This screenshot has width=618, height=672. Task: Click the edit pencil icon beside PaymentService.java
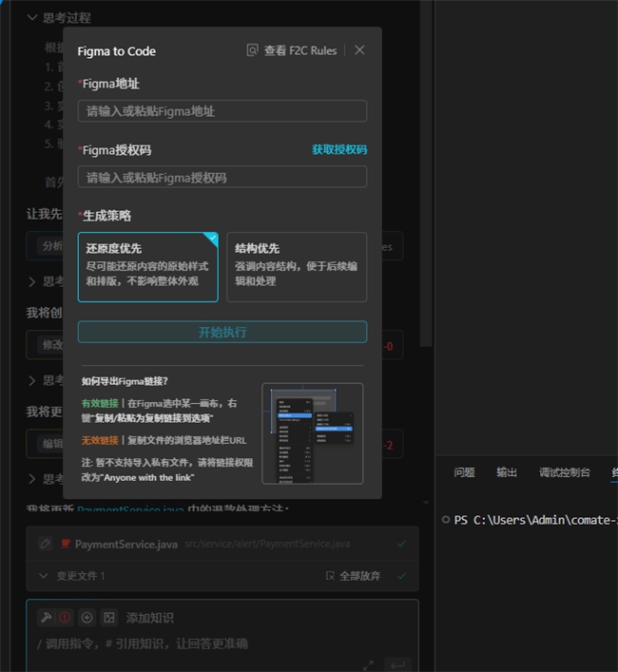pyautogui.click(x=45, y=544)
